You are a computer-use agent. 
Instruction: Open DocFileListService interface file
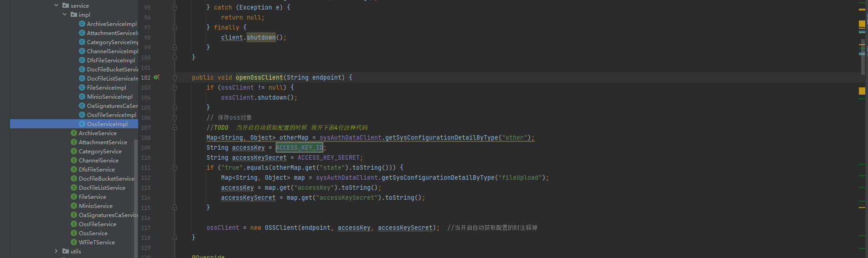click(102, 187)
